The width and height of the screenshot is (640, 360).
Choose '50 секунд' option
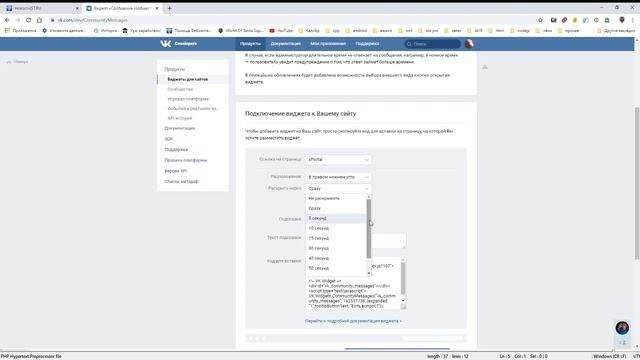point(336,268)
